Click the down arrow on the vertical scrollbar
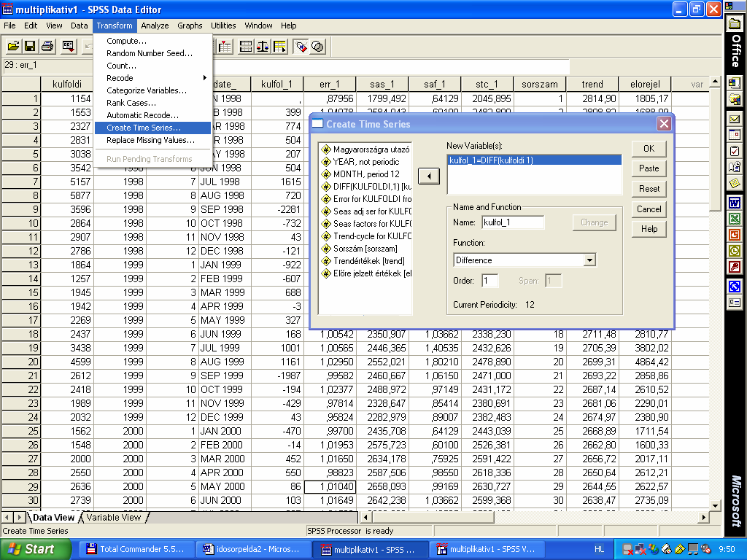 coord(715,506)
